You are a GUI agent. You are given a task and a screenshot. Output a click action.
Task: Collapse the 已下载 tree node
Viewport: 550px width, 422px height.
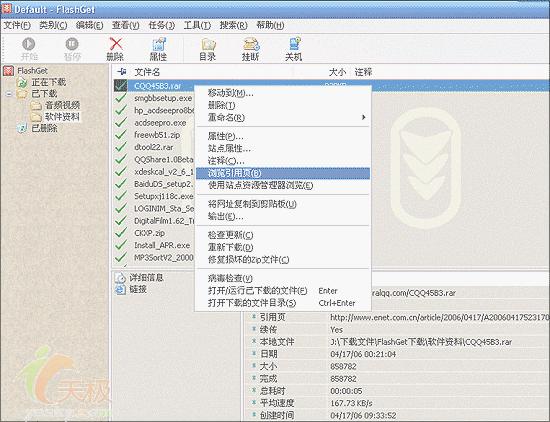(x=9, y=94)
